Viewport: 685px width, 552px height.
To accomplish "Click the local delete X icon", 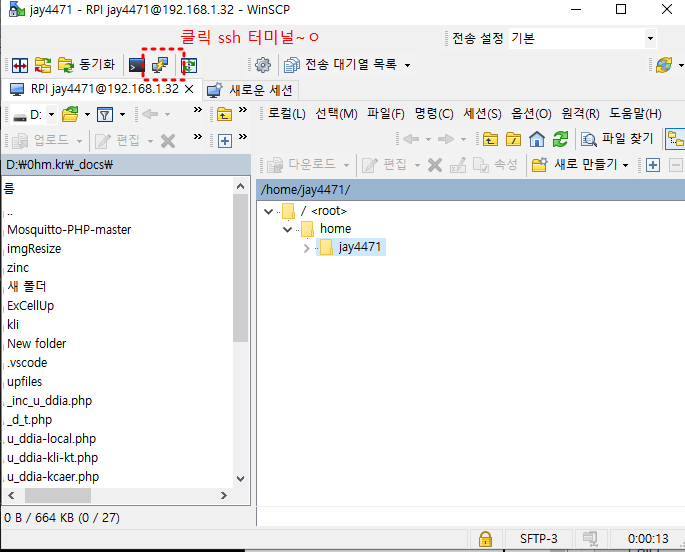I will point(168,141).
